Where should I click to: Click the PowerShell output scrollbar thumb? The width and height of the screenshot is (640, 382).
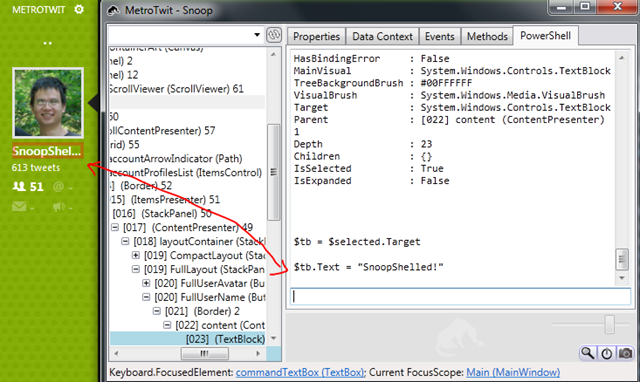click(622, 259)
